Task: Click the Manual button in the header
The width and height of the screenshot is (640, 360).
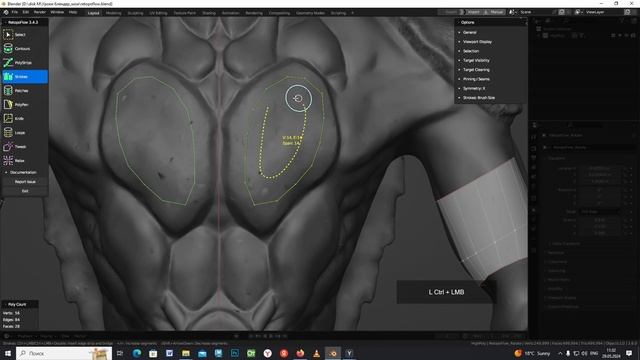Action: (494, 12)
